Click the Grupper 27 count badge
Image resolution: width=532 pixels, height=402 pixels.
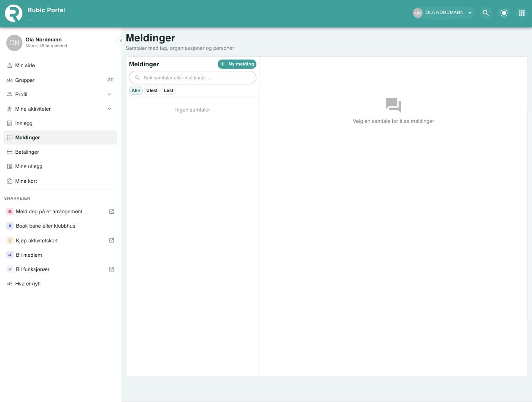[x=110, y=80]
